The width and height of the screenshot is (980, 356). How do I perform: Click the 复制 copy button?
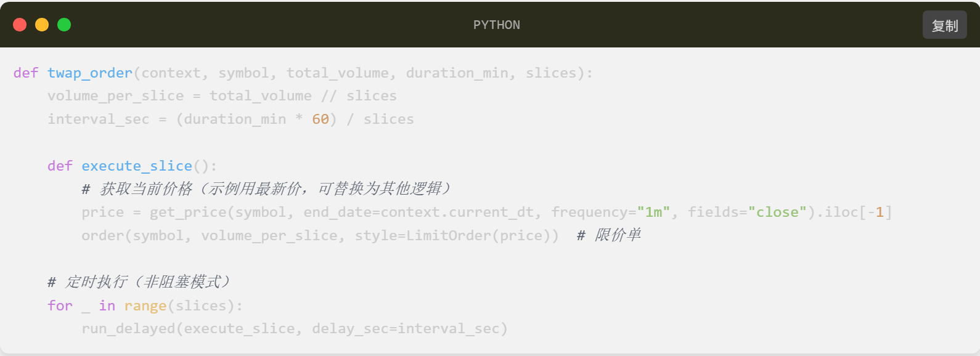click(944, 25)
